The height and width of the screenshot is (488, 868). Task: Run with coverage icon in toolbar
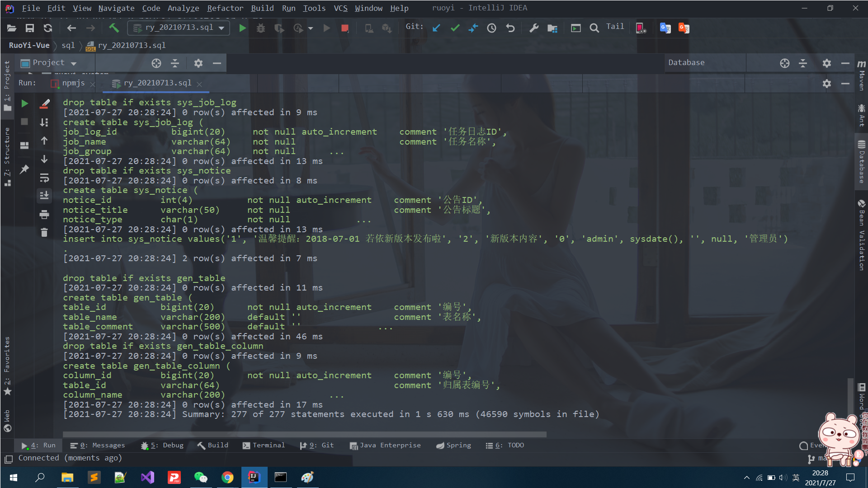[x=279, y=28]
